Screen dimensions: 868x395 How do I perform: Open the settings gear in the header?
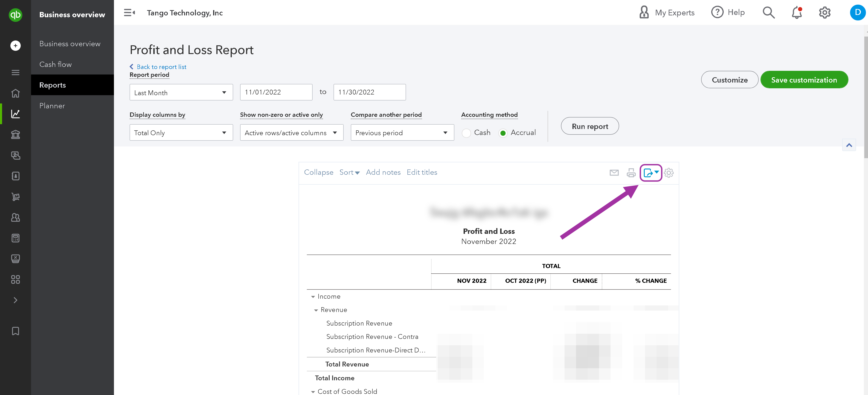(824, 12)
